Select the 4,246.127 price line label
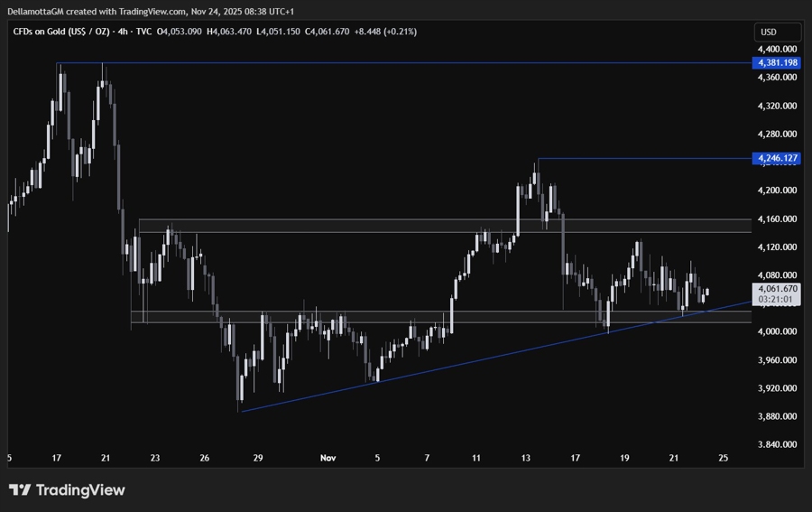The height and width of the screenshot is (512, 812). pos(777,158)
